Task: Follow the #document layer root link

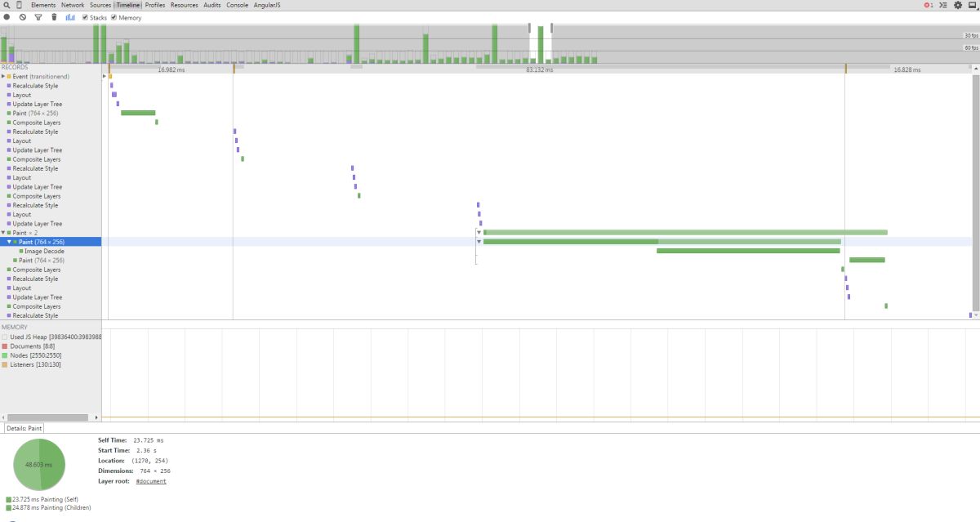Action: tap(151, 481)
